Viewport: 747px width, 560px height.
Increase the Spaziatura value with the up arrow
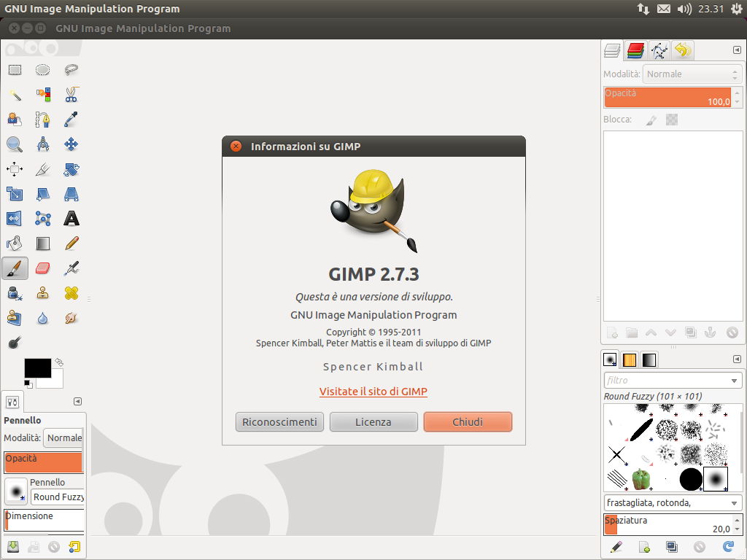click(737, 520)
